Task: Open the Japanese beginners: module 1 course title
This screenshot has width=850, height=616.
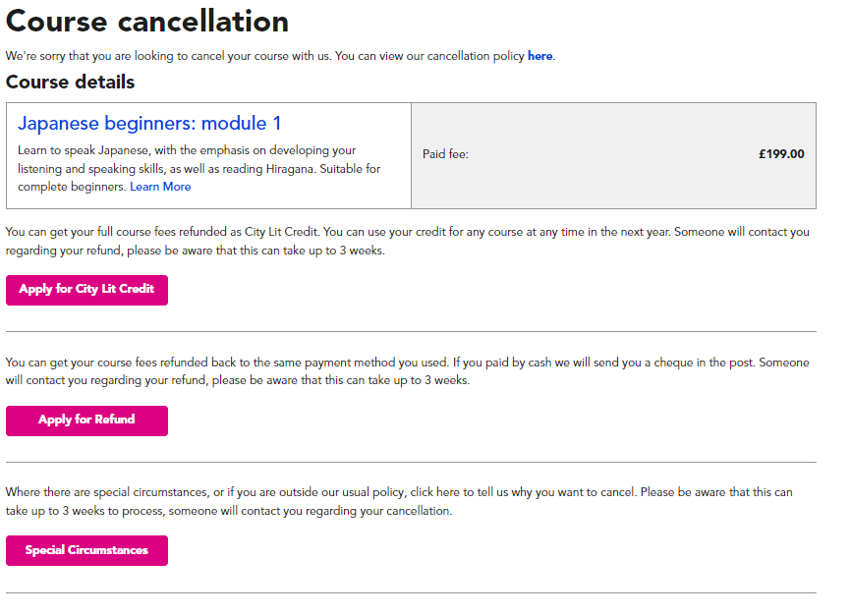Action: [x=149, y=124]
